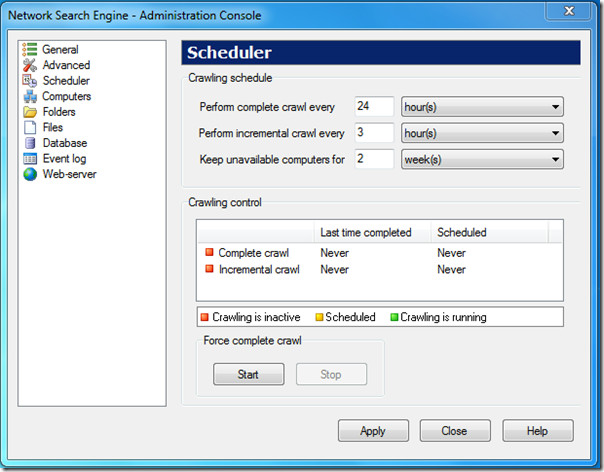Viewport: 604px width, 472px height.
Task: Click Complete crawl last completed Never cell
Action: coord(334,253)
